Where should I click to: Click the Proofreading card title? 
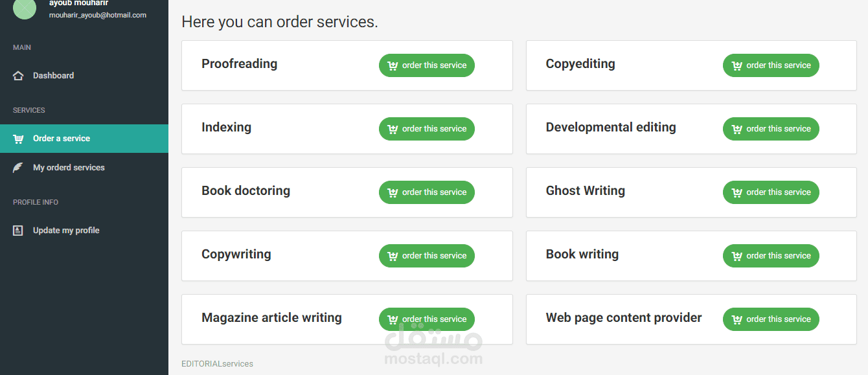(x=240, y=63)
